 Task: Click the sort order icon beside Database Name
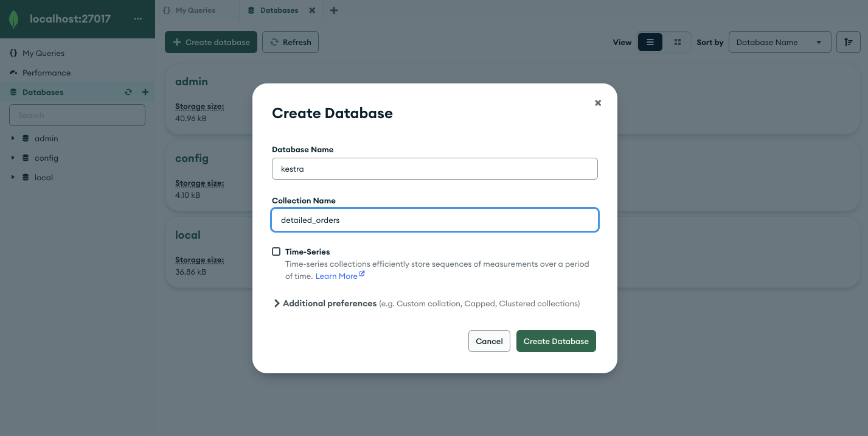[x=848, y=42]
